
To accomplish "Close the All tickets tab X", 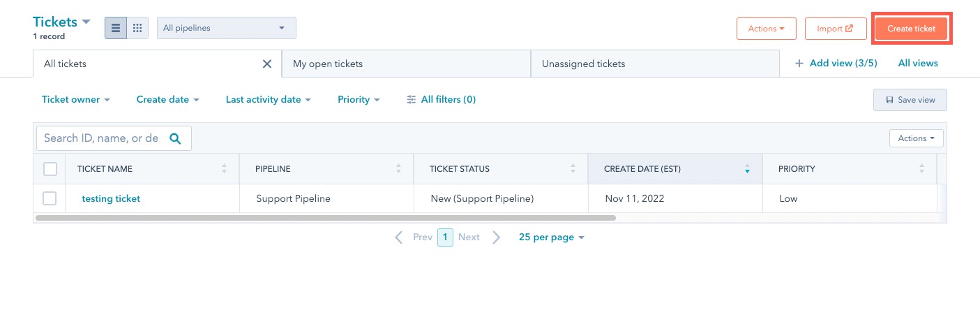I will (266, 64).
